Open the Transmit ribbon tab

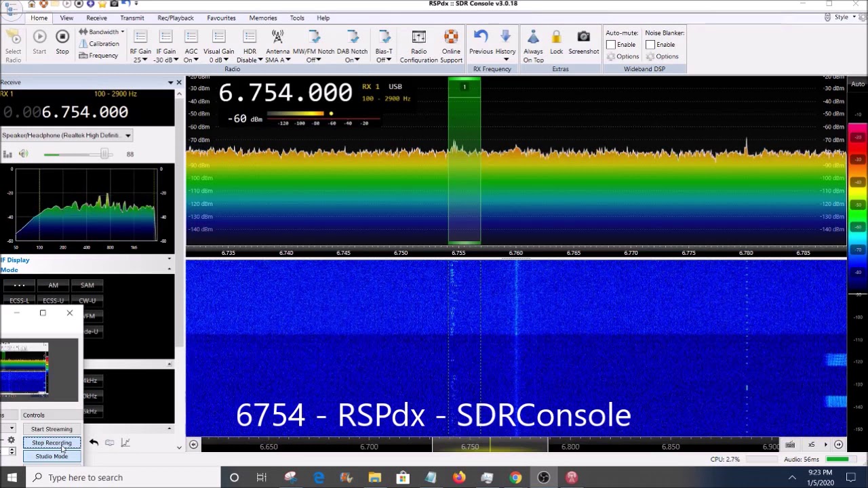point(132,18)
